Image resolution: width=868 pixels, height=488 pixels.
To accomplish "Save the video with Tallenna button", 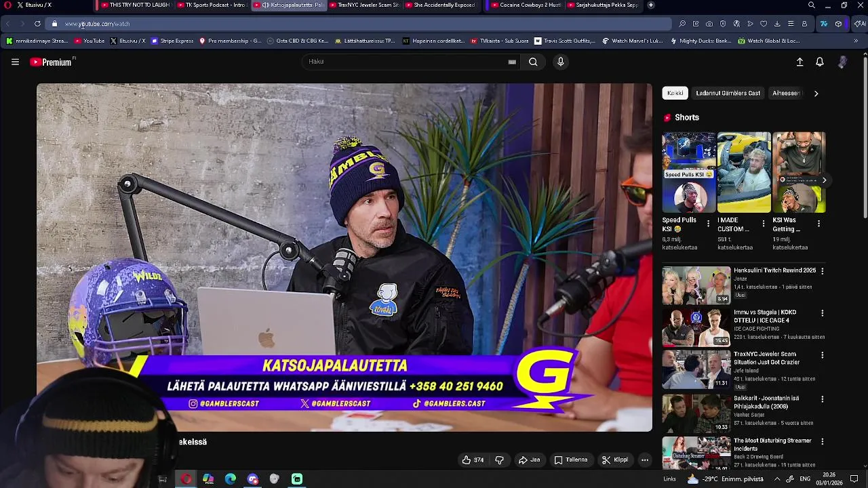I will point(571,460).
